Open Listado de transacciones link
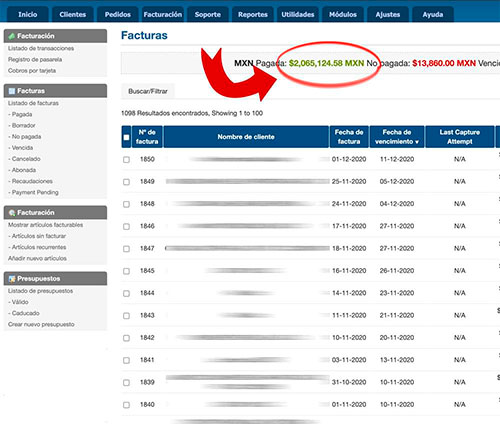This screenshot has height=424, width=500. pos(41,48)
